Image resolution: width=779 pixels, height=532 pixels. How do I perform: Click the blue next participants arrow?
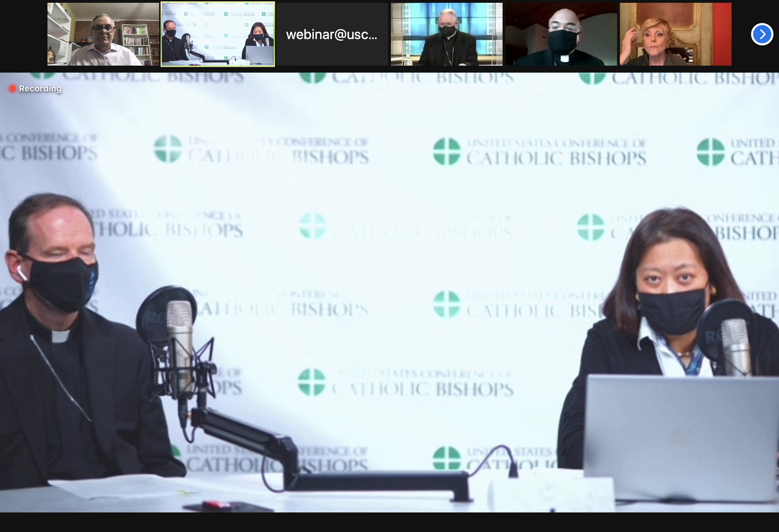pyautogui.click(x=762, y=34)
